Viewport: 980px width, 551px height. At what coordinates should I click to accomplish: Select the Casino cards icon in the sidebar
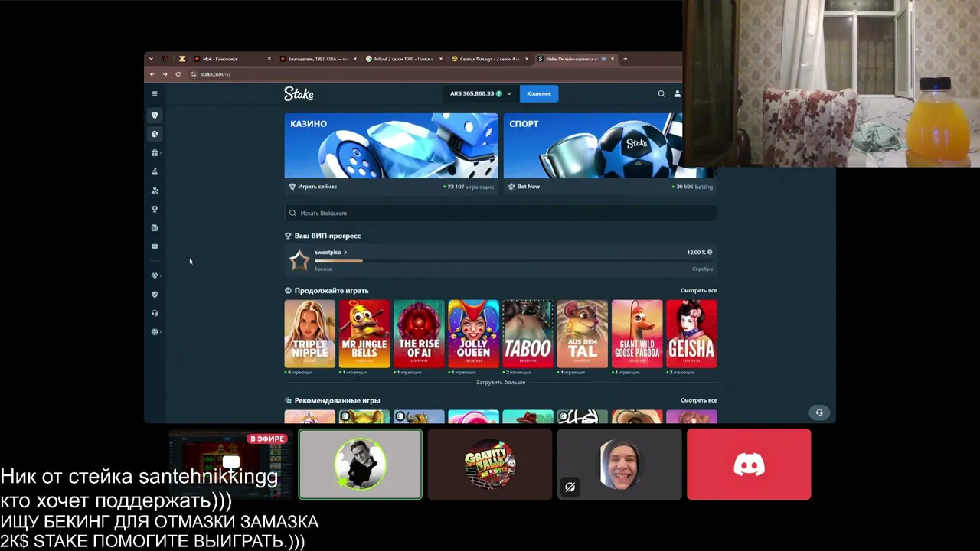tap(155, 116)
